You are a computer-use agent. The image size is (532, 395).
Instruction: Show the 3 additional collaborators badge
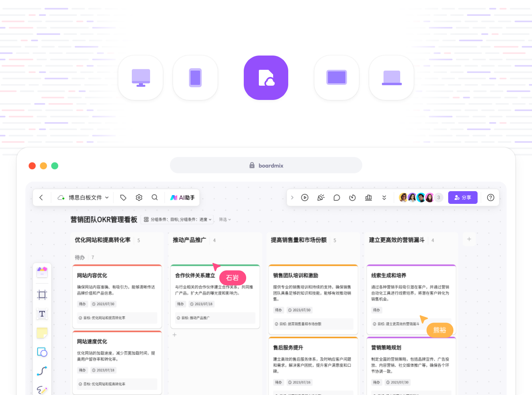(438, 197)
